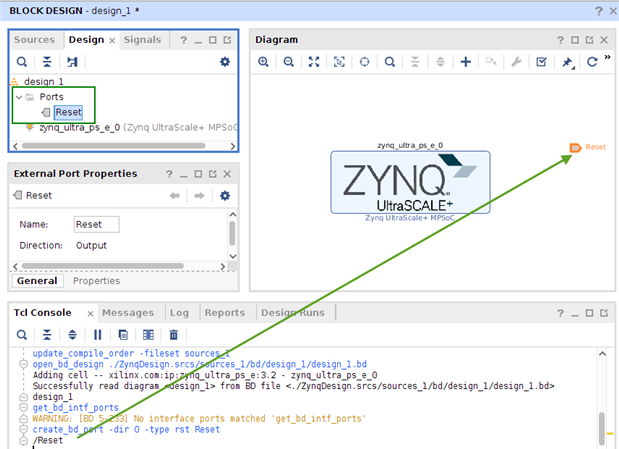This screenshot has width=619, height=449.
Task: Open Block Design help question mark
Action: 599,11
